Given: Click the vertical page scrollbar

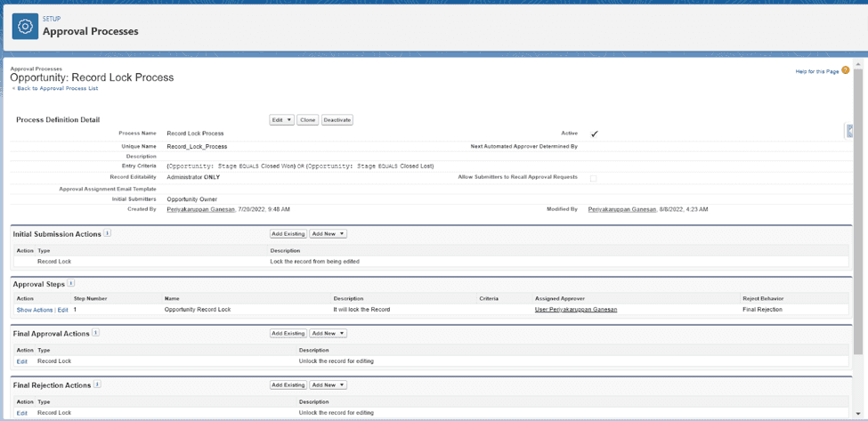Looking at the screenshot, I should pos(858,210).
